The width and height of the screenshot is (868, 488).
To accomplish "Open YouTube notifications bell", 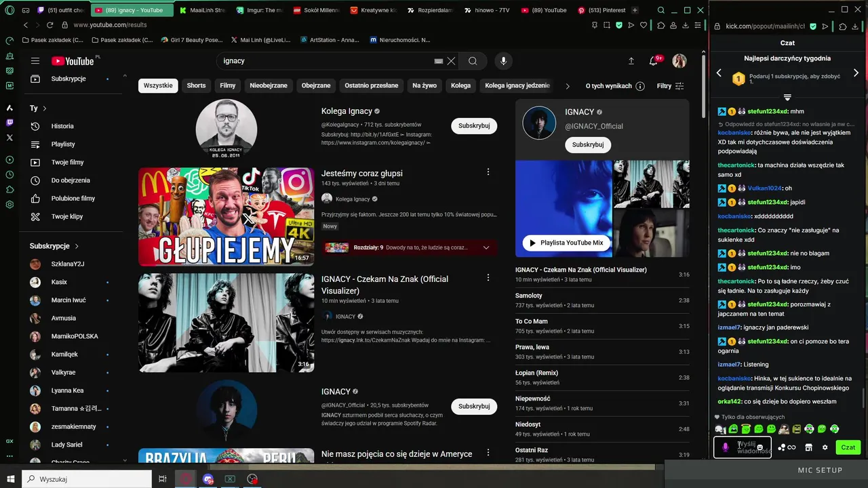I will [654, 61].
